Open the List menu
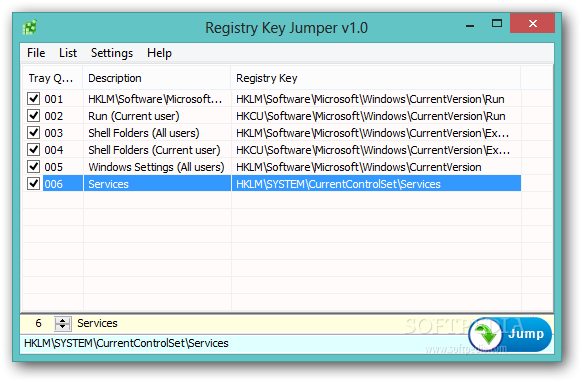The height and width of the screenshot is (382, 582). pyautogui.click(x=68, y=53)
